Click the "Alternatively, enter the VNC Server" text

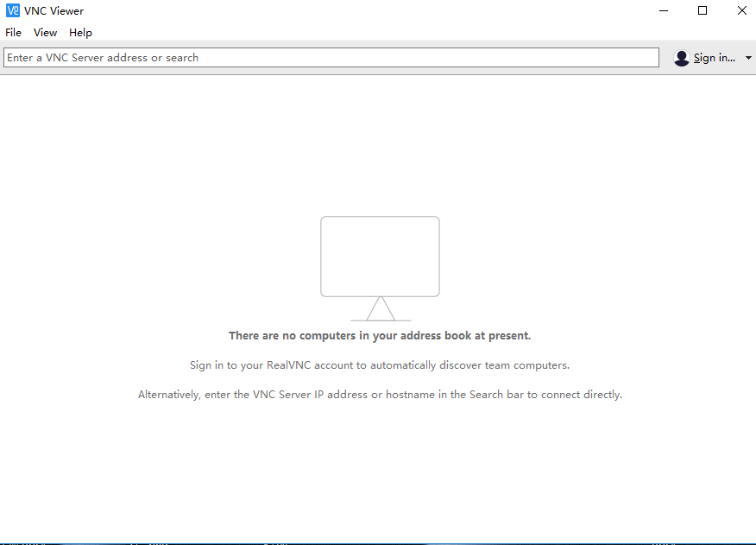point(380,395)
